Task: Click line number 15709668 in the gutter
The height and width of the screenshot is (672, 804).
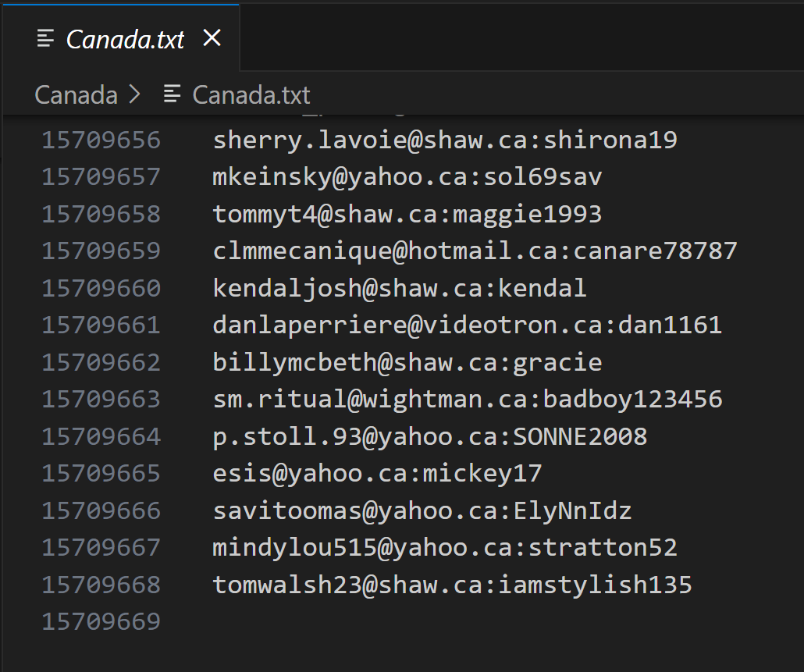Action: click(101, 585)
